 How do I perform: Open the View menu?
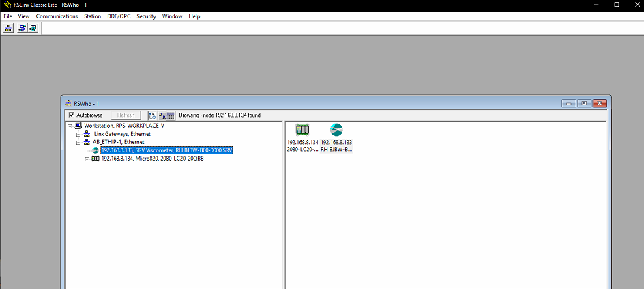point(24,16)
